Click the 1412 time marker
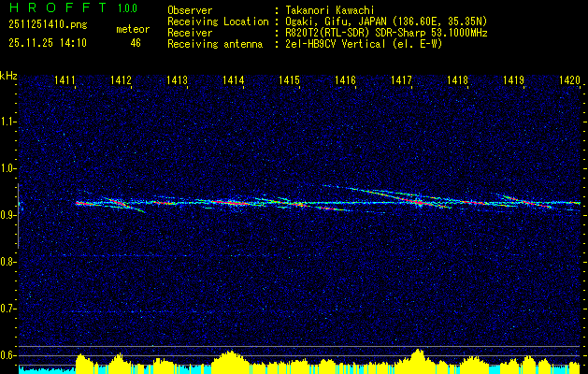Screen dimensions: 588x374 coord(122,79)
